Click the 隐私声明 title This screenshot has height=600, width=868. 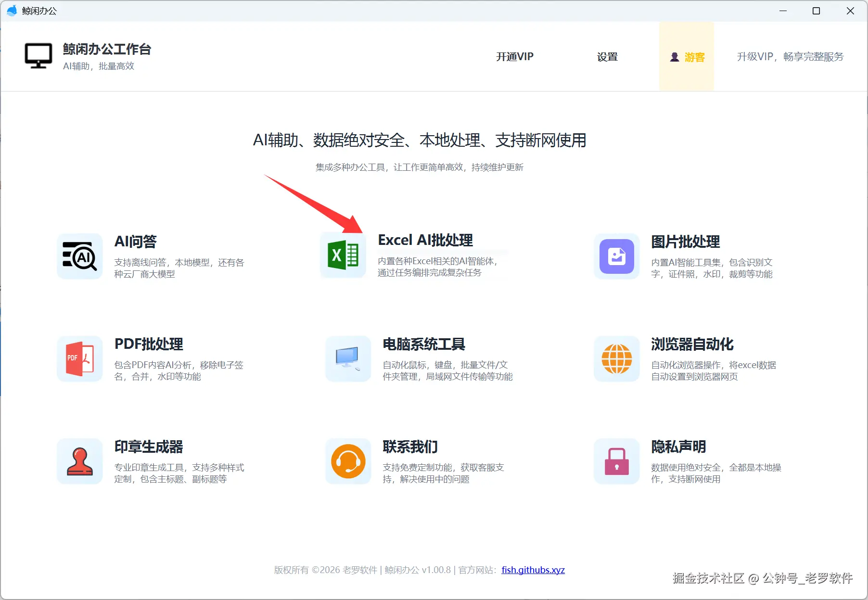click(679, 447)
